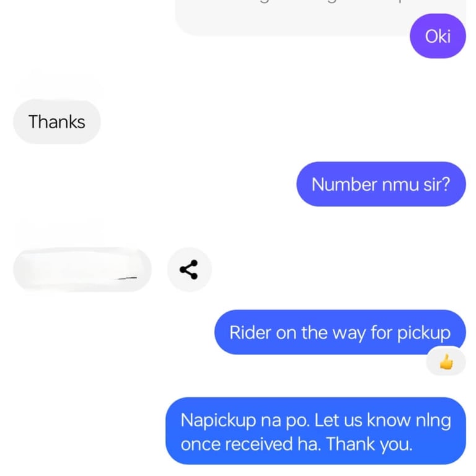Tap the blurred-out received message bubble
This screenshot has width=476, height=476.
(82, 270)
